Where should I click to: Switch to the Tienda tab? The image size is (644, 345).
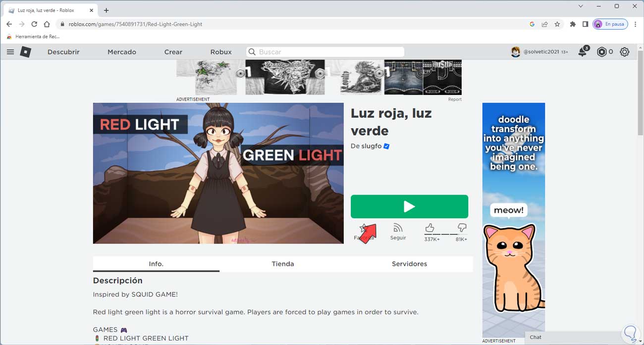pyautogui.click(x=283, y=264)
